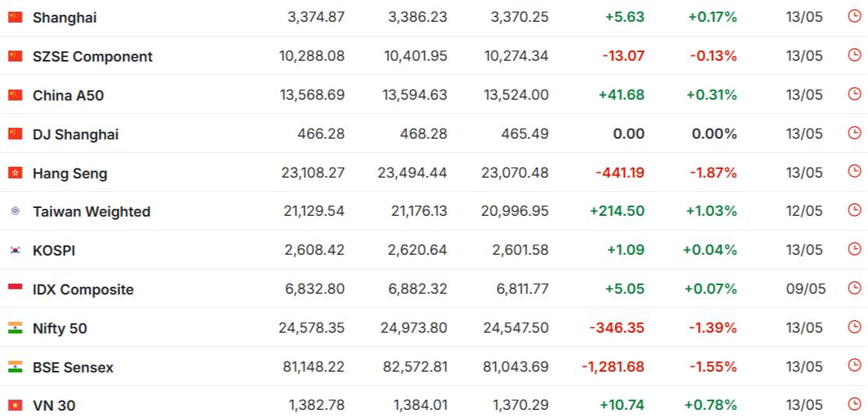Open the SZSE Component index link

click(x=93, y=56)
